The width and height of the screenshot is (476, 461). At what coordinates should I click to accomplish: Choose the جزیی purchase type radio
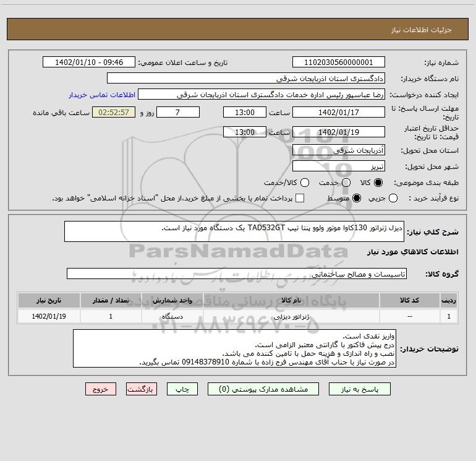click(393, 198)
